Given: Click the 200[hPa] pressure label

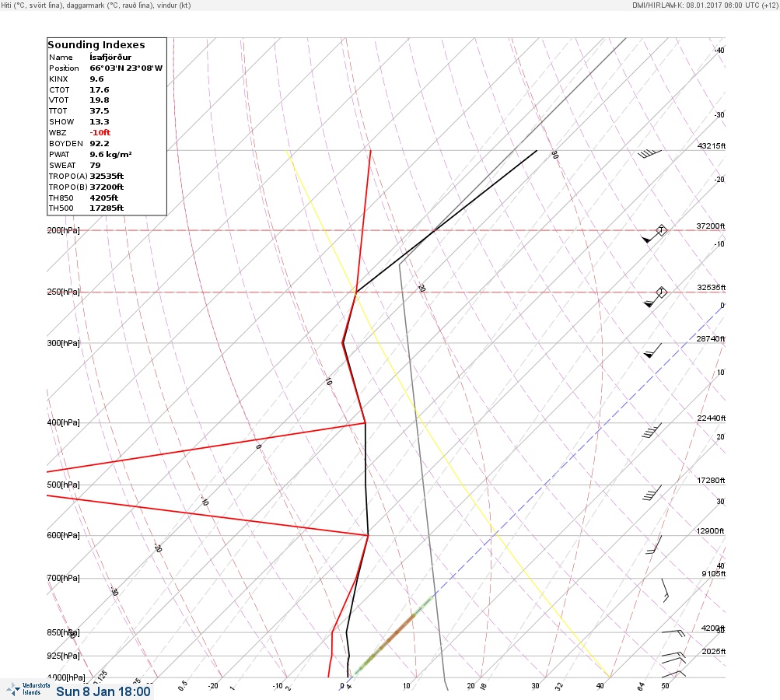Looking at the screenshot, I should (63, 230).
